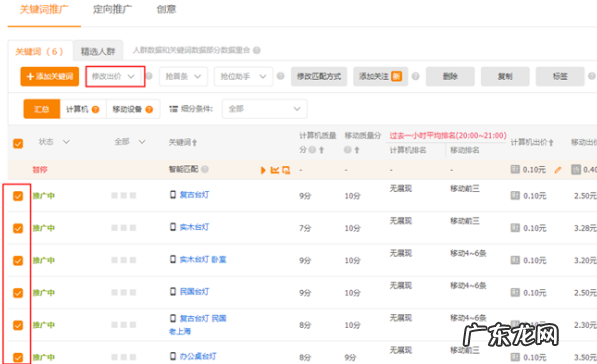Switch to the 定向推广 tab
The width and height of the screenshot is (597, 364).
[112, 10]
